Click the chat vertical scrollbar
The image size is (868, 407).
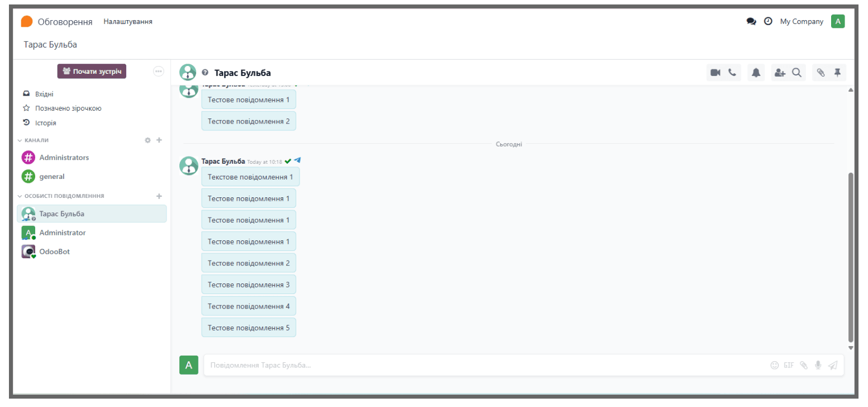pyautogui.click(x=851, y=257)
